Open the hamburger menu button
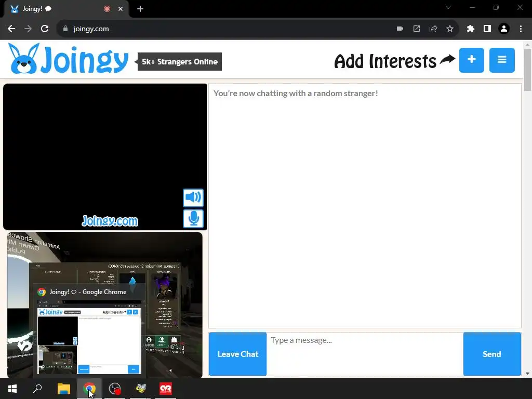Screen dimensions: 532x399 click(x=502, y=60)
